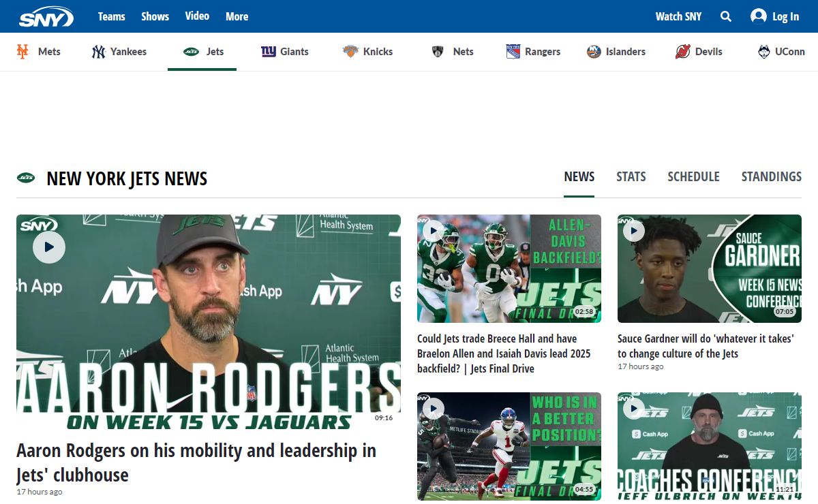The height and width of the screenshot is (504, 818).
Task: Open the More menu
Action: (237, 16)
